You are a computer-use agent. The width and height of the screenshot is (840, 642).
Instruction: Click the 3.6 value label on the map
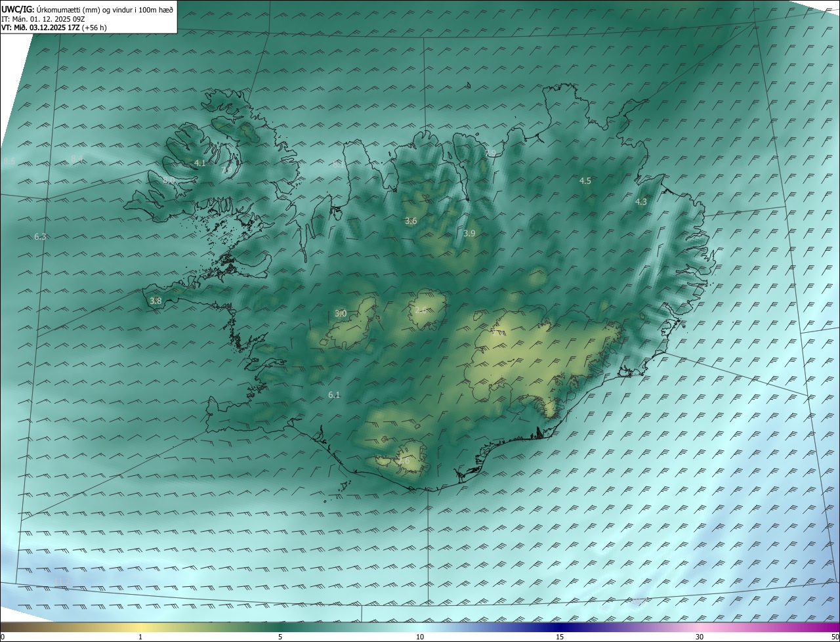tap(411, 221)
